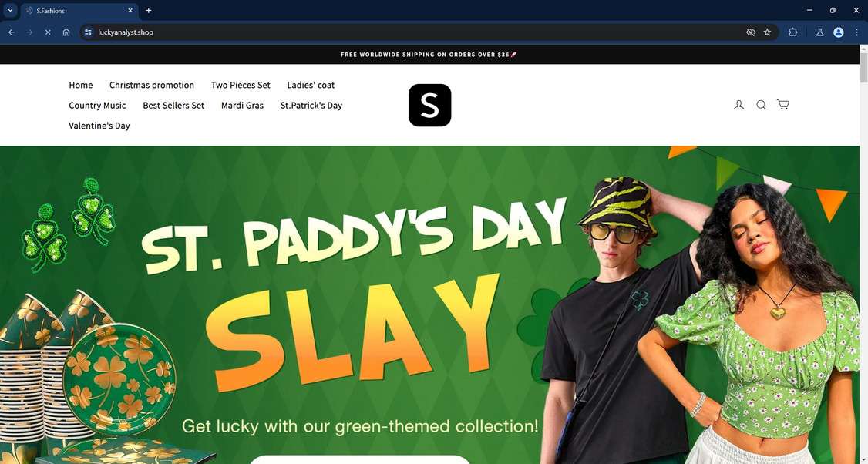Go to the browser home page icon
868x464 pixels.
tap(66, 32)
